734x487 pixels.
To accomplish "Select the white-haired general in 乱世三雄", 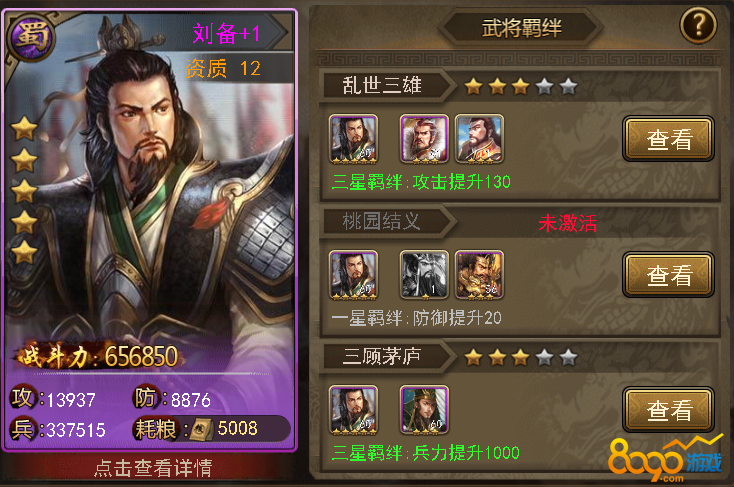I will click(424, 139).
